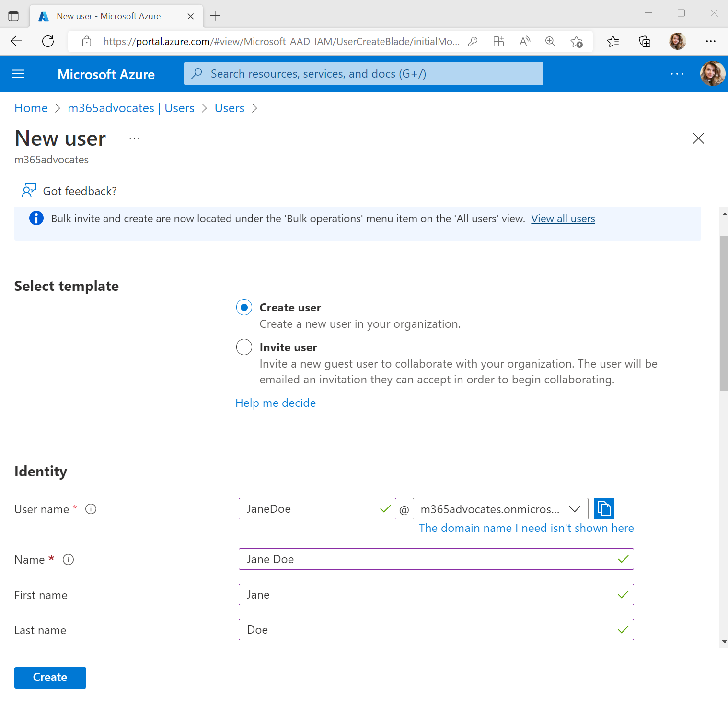The image size is (728, 703).
Task: Show Name field info tooltip icon
Action: point(69,559)
